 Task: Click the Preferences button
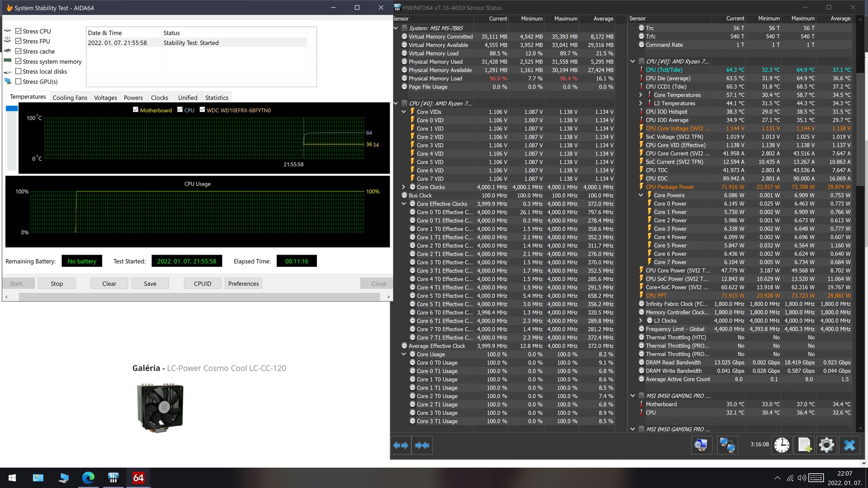pos(244,284)
